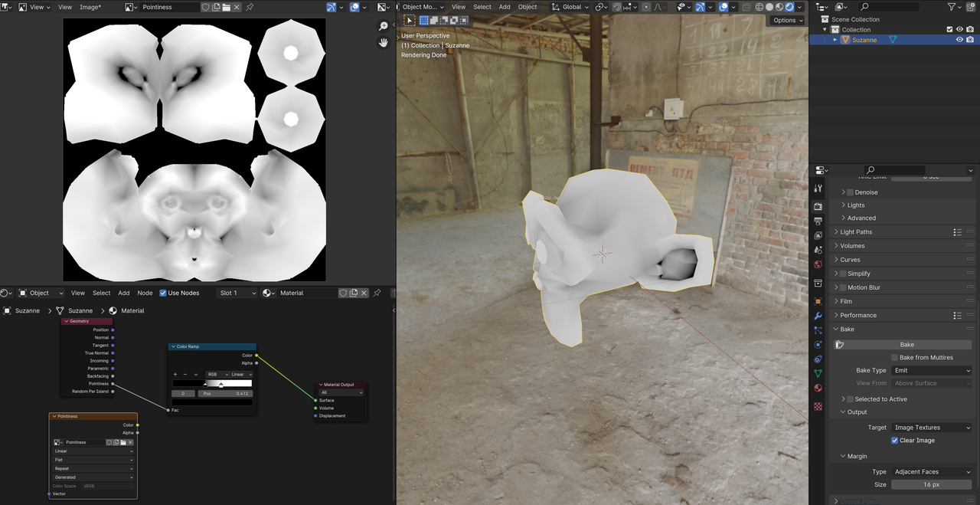980x505 pixels.
Task: Open the Texture properties checker tab
Action: click(818, 406)
